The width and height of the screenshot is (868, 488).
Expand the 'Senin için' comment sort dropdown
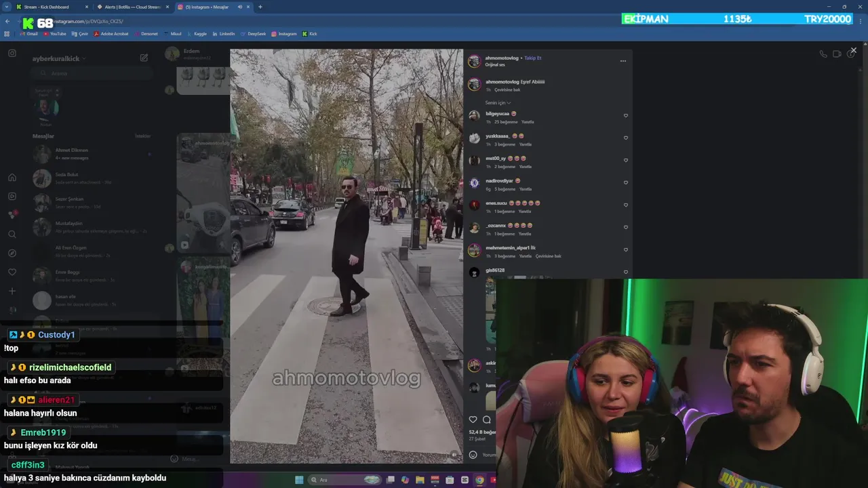point(498,103)
